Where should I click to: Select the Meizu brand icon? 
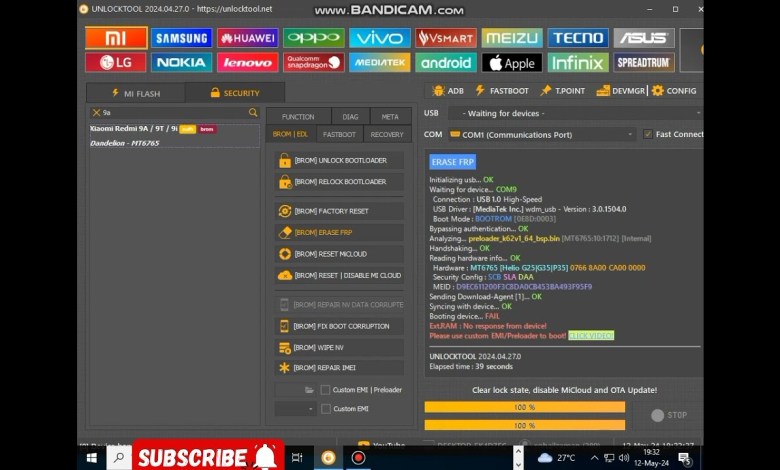tap(512, 38)
